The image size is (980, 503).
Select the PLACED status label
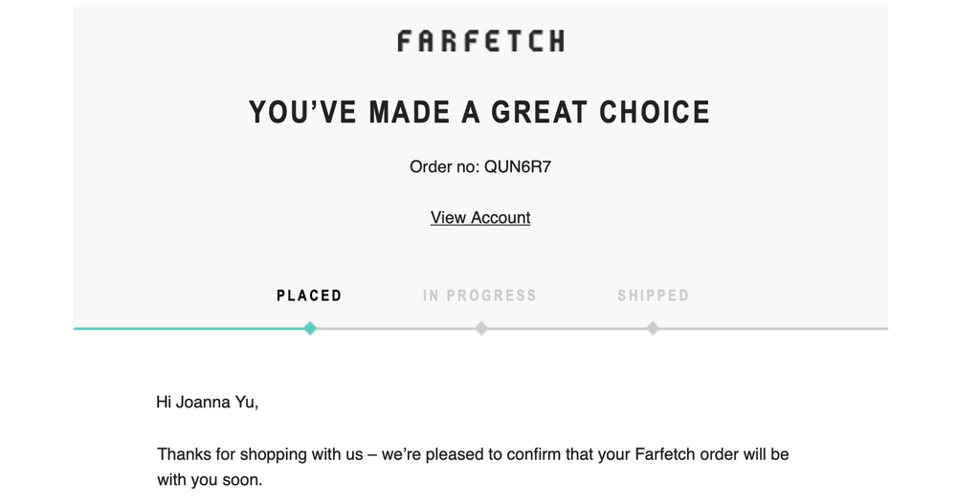309,295
